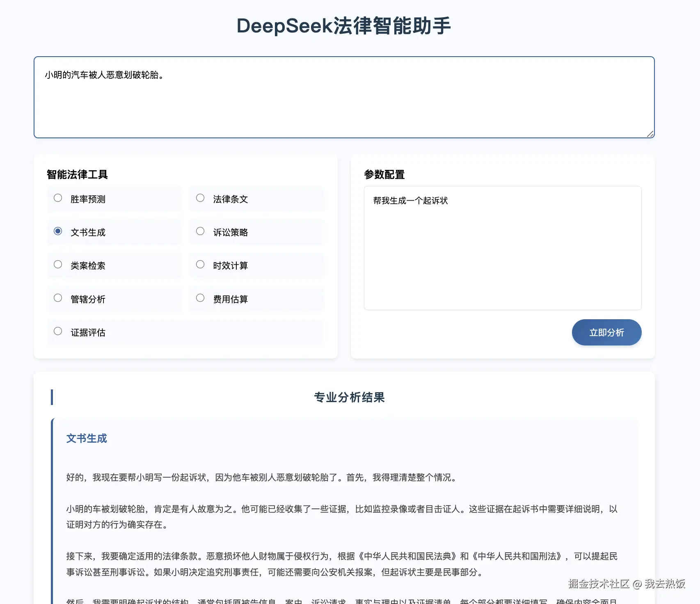The width and height of the screenshot is (700, 604).
Task: Choose the 时效计算 radio option
Action: (x=200, y=265)
